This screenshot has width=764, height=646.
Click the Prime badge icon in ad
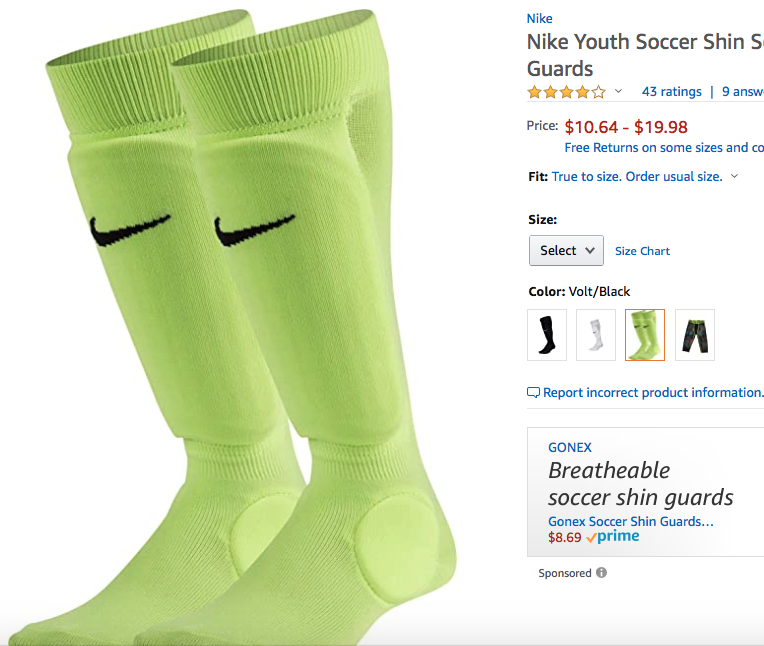click(612, 537)
